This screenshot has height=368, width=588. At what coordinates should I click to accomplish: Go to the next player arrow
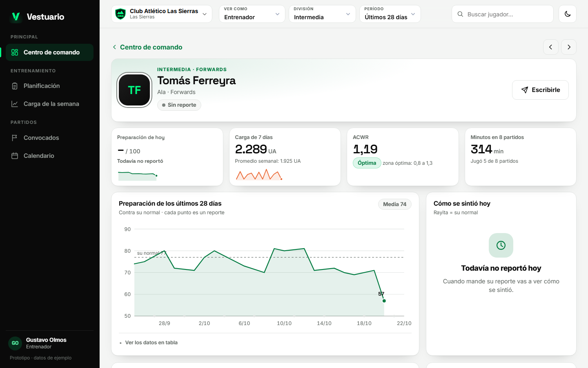(569, 47)
